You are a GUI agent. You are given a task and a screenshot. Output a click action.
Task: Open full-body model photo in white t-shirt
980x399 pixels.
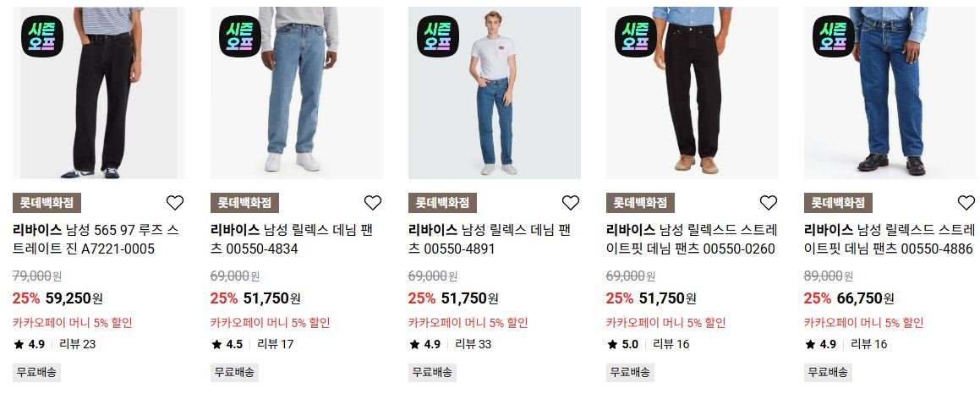click(495, 93)
